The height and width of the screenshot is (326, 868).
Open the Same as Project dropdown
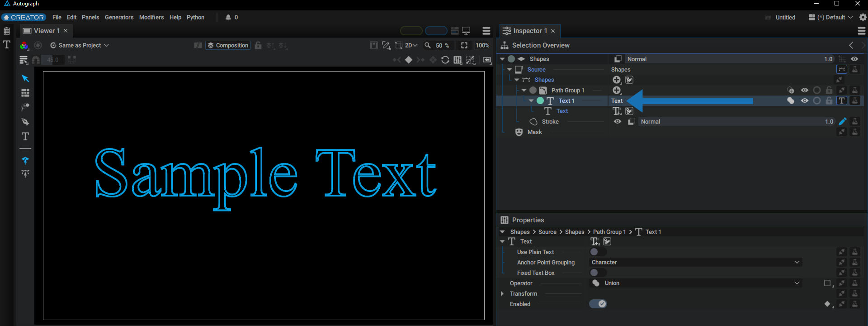(80, 45)
